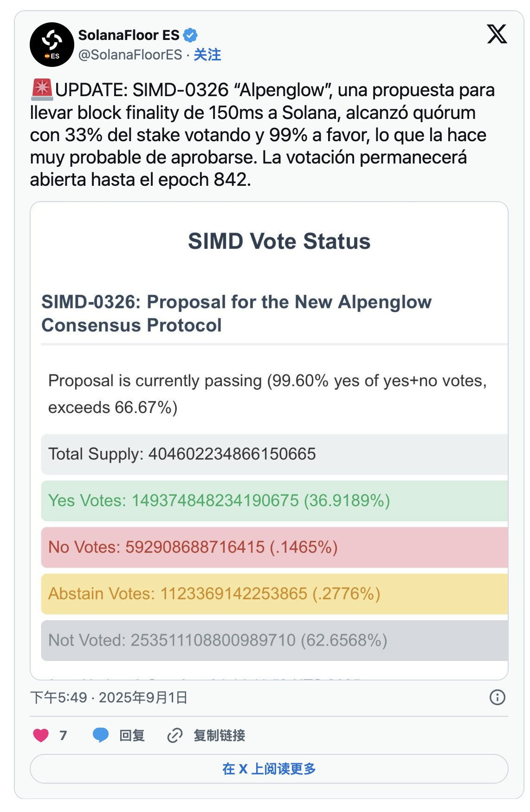Image resolution: width=530 pixels, height=812 pixels.
Task: Click the yellow Abstain Votes bar
Action: pos(274,594)
